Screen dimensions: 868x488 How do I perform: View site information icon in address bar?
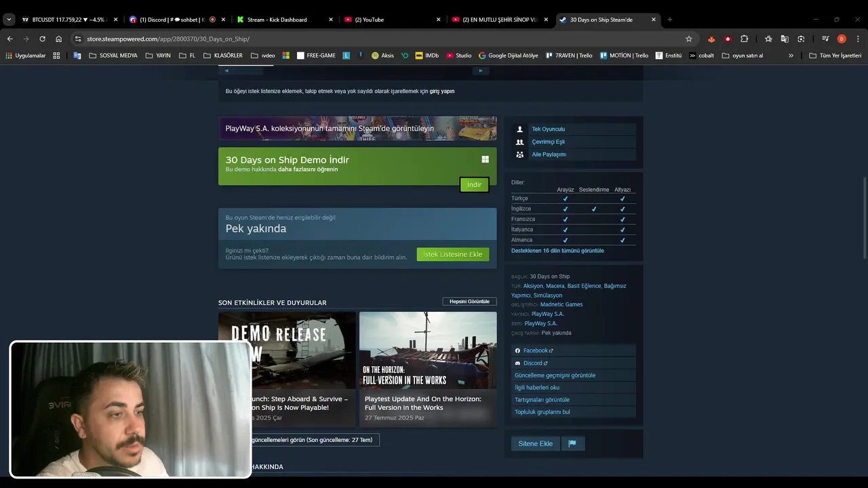pyautogui.click(x=78, y=39)
